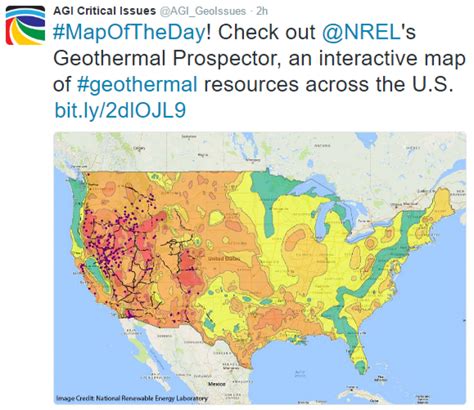Click the Image Credit National Renewable Energy Laboratory caption
The image size is (474, 410).
(132, 398)
